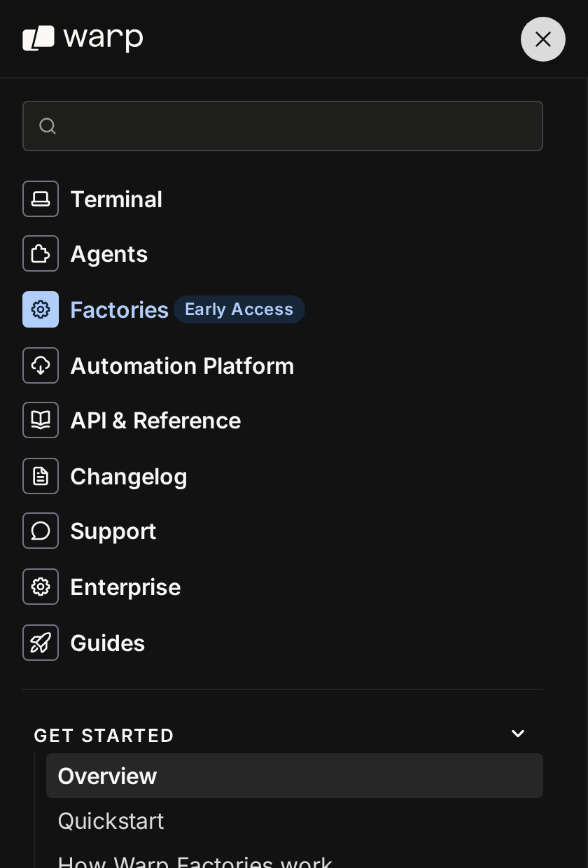
Task: Click the search magnifier icon
Action: point(48,126)
